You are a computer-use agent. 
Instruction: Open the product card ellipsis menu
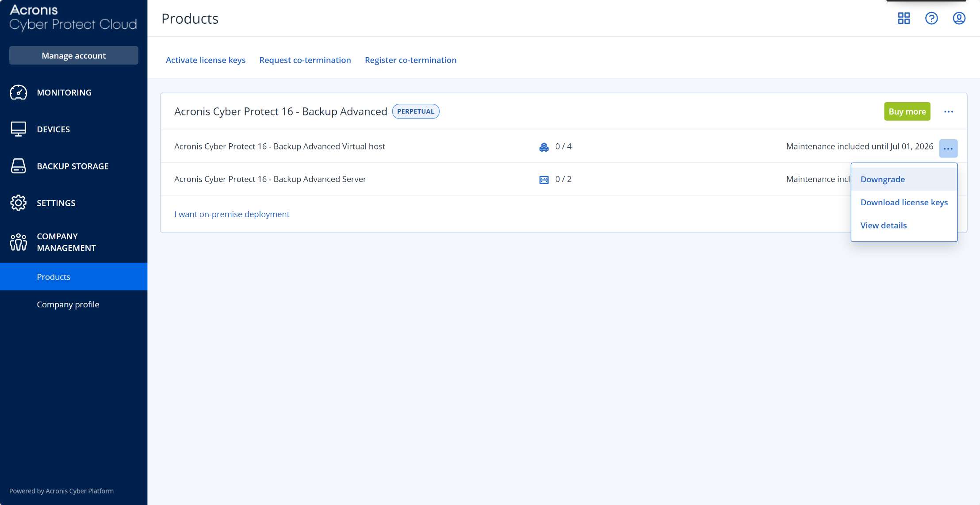(949, 111)
